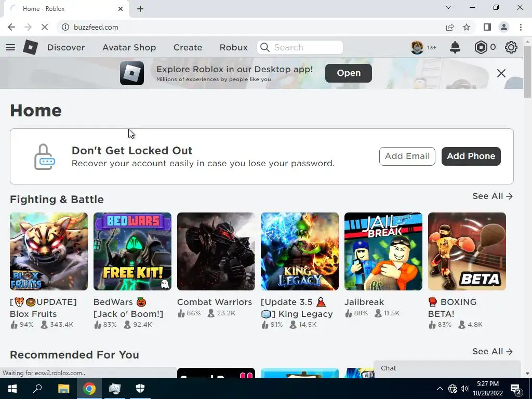Open the taskbar clock showing 5:27 PM

point(487,389)
